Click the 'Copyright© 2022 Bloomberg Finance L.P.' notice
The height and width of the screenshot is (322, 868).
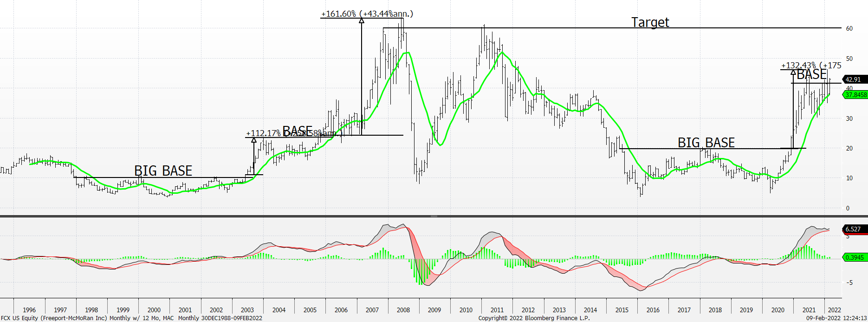pyautogui.click(x=534, y=318)
